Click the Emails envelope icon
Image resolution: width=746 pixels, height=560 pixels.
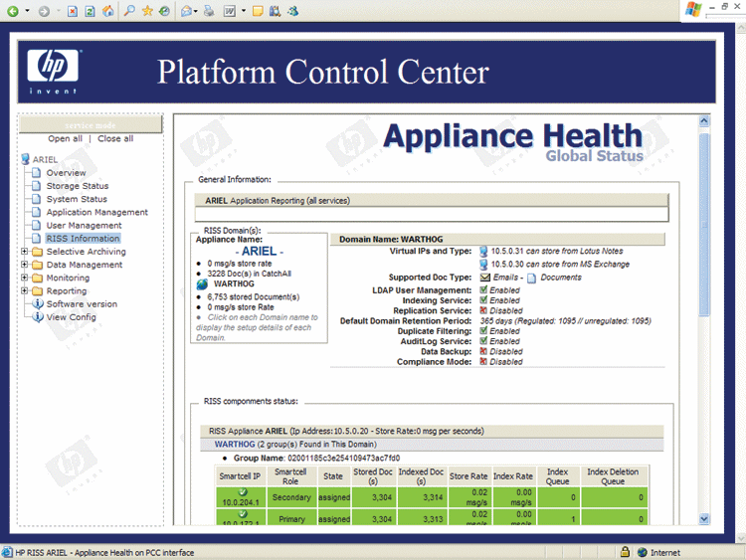[484, 278]
